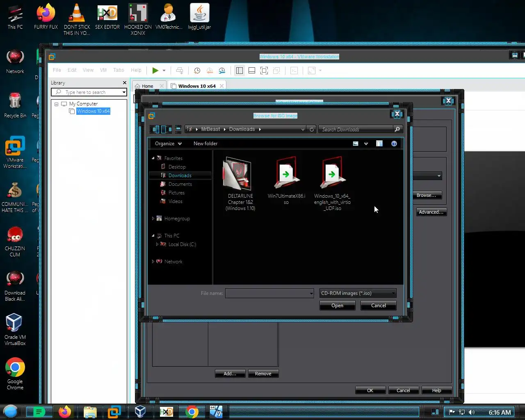Switch to Windows 10 x64 tab
Image resolution: width=525 pixels, height=420 pixels.
point(197,86)
